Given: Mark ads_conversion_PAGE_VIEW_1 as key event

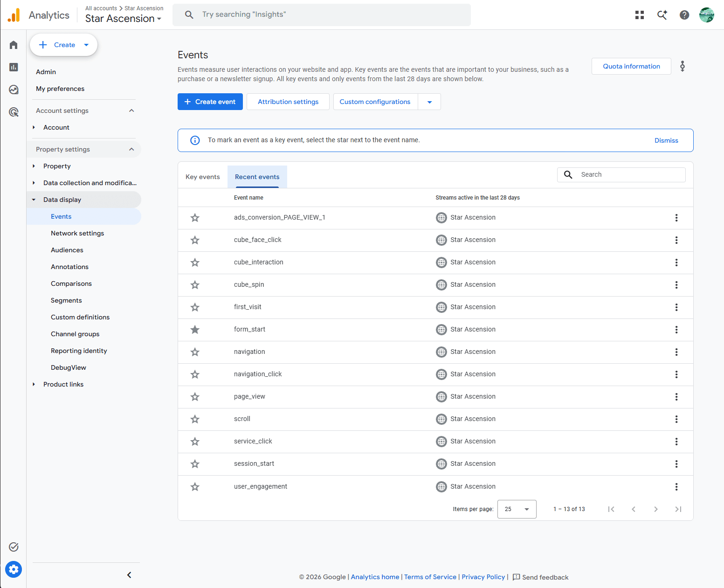Looking at the screenshot, I should click(195, 218).
